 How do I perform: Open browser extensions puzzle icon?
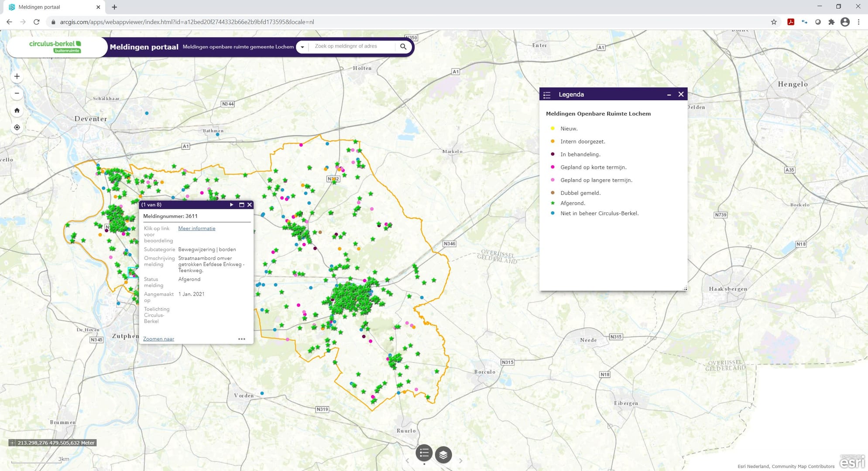pyautogui.click(x=831, y=22)
